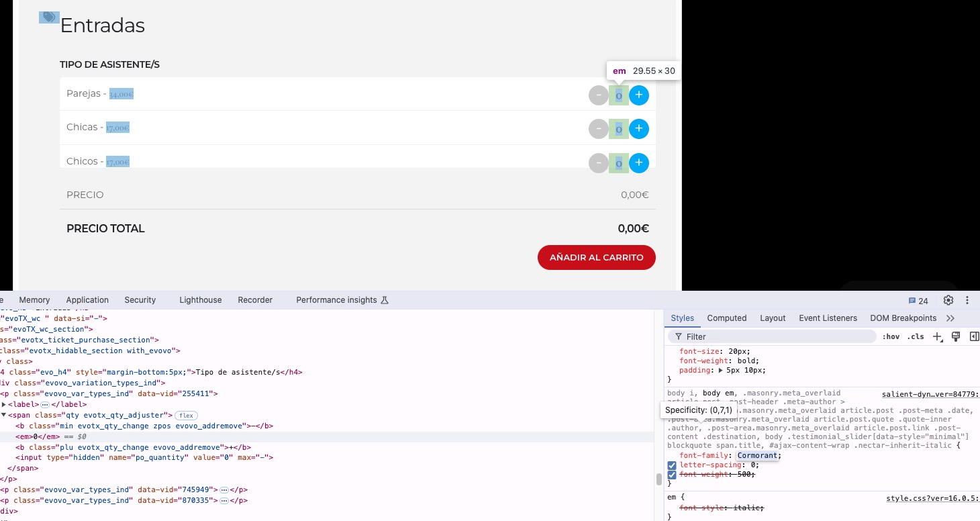This screenshot has height=521, width=980.
Task: Collapse the span qty evotx_qty_adjuster node
Action: [x=4, y=416]
